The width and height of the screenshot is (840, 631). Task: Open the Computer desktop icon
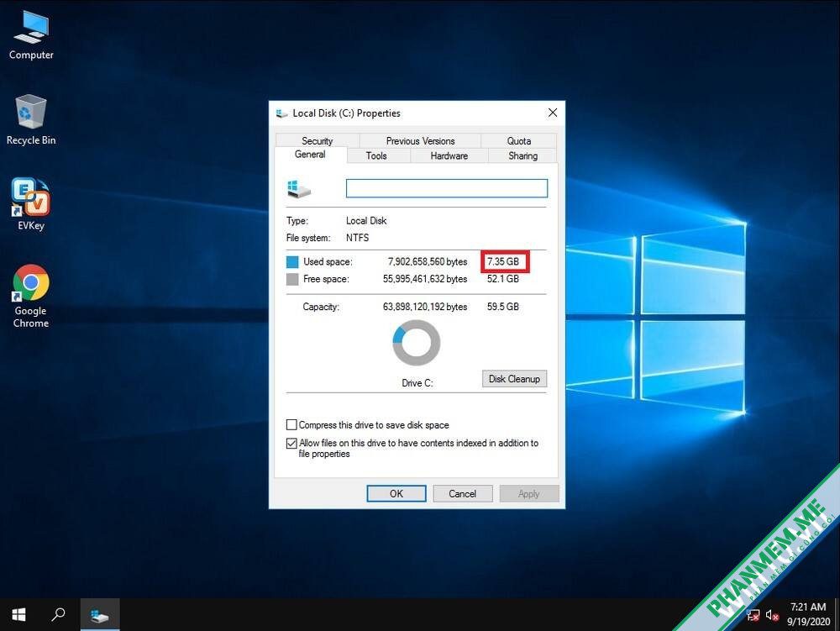point(31,34)
